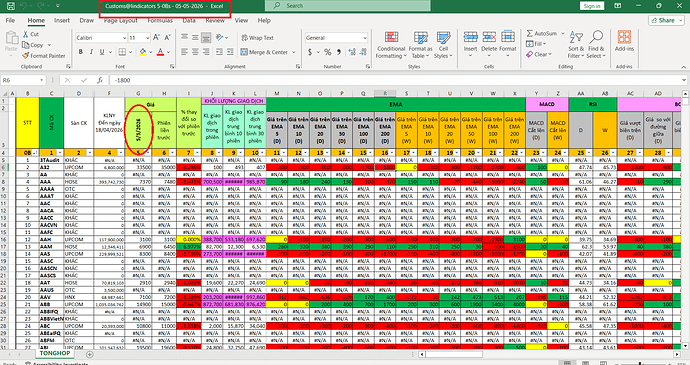Open the General number format dropdown
The height and width of the screenshot is (365, 690).
click(365, 38)
